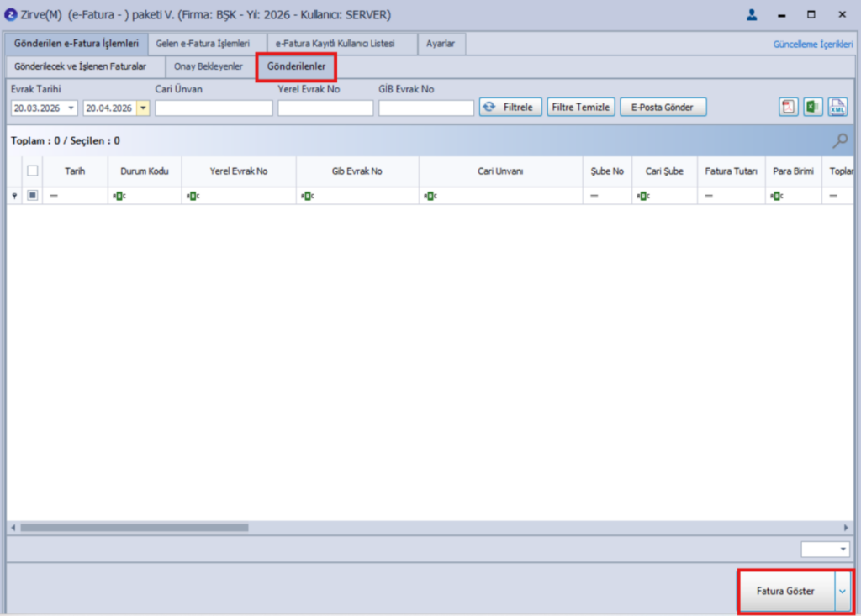Open the small combo box above Fatura Göster

click(826, 549)
